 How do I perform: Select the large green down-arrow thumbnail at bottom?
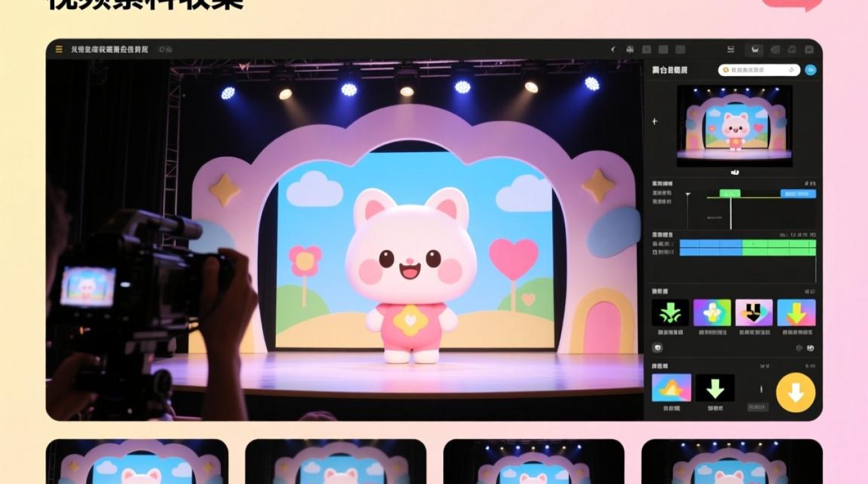click(x=714, y=388)
